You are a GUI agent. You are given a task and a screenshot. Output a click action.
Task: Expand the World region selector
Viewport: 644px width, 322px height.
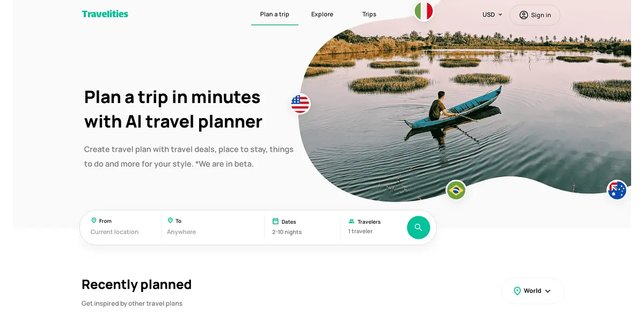click(532, 291)
